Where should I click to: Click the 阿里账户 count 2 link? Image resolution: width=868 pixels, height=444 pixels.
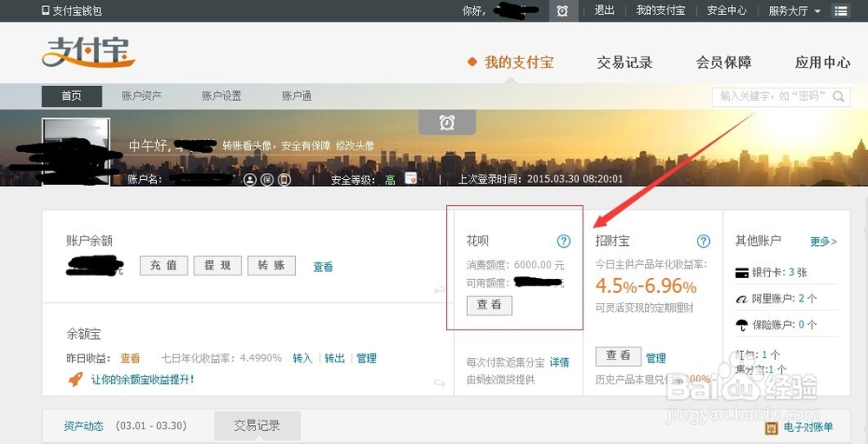pos(801,299)
